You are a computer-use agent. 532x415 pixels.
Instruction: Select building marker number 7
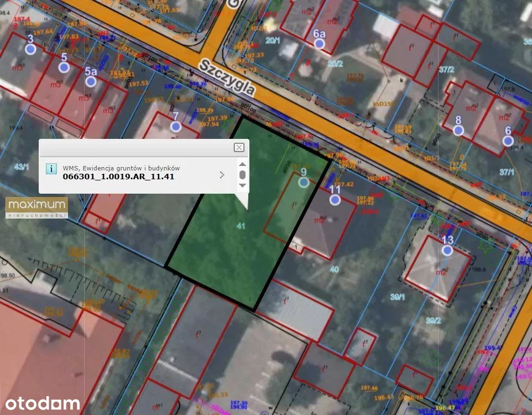[x=176, y=127]
